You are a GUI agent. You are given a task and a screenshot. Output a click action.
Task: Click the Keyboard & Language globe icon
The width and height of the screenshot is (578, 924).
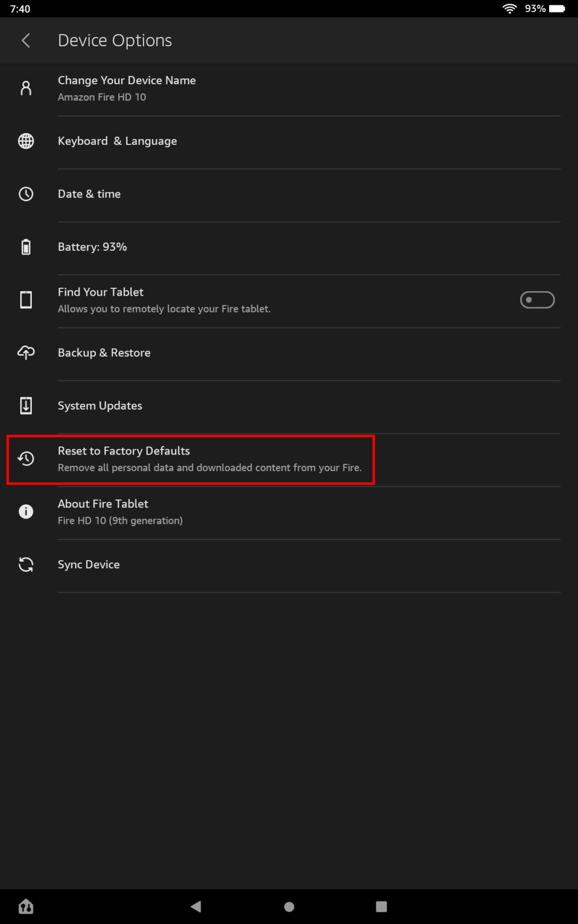25,141
